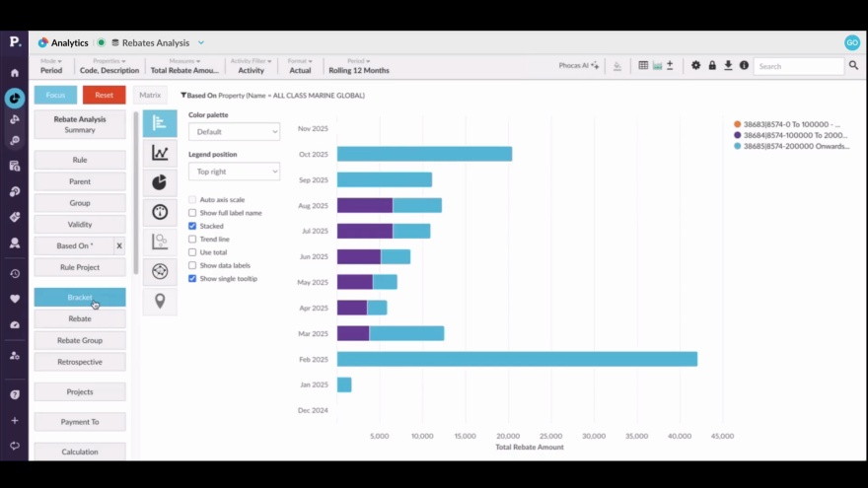This screenshot has width=868, height=488.
Task: Click the info circle icon in toolbar
Action: (x=744, y=65)
